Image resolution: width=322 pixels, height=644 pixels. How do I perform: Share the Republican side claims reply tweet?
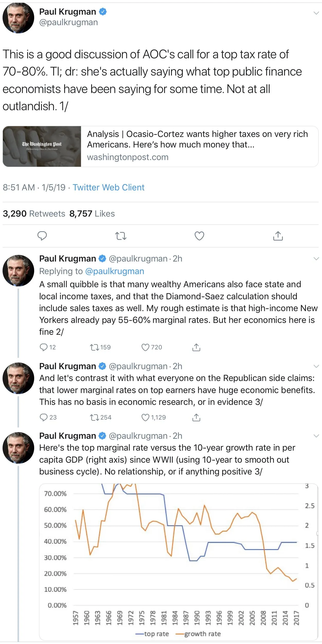pyautogui.click(x=196, y=417)
